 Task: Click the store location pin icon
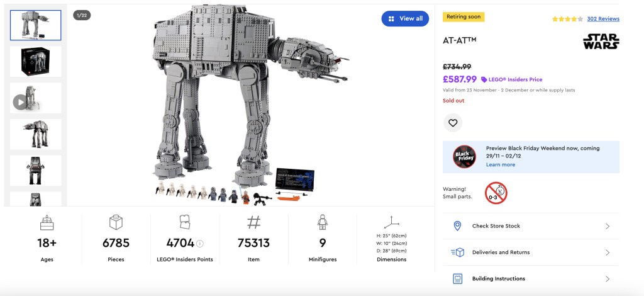click(458, 226)
